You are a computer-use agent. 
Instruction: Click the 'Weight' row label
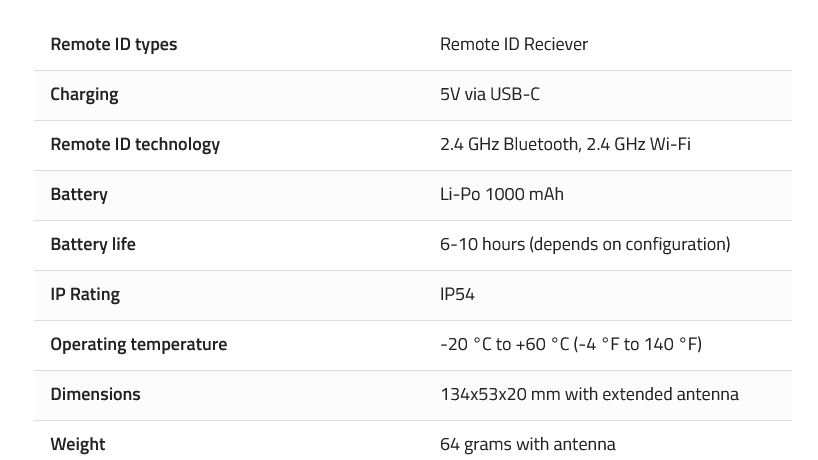point(78,444)
